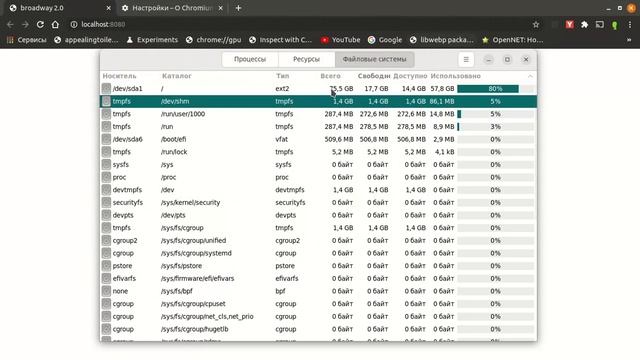Screen dimensions: 640x360
Task: Sort by the Всего column header
Action: click(x=330, y=76)
